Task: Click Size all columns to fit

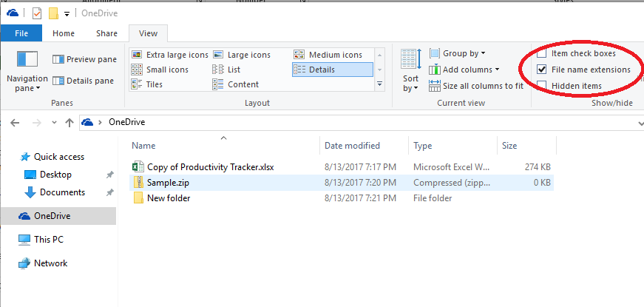Action: (x=476, y=86)
